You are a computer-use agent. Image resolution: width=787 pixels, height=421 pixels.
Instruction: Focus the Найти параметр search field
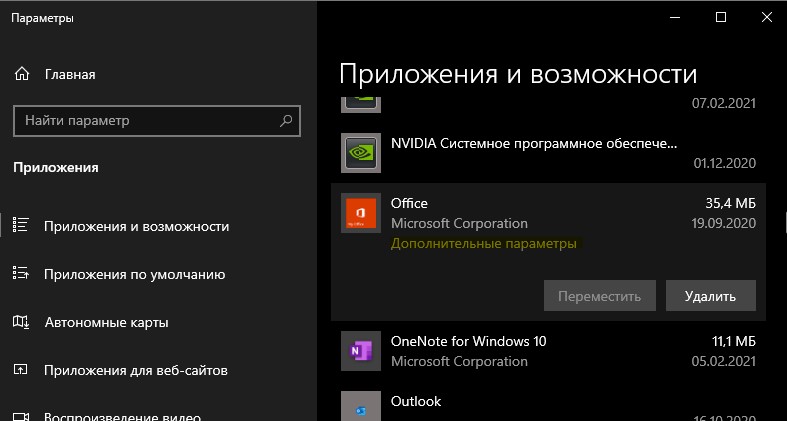click(x=157, y=120)
